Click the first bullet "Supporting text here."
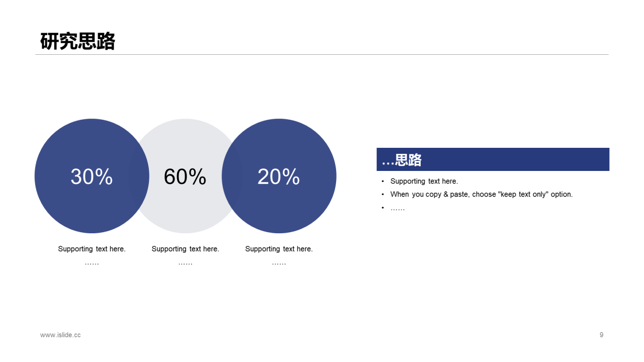Image resolution: width=644 pixels, height=362 pixels. (x=424, y=181)
